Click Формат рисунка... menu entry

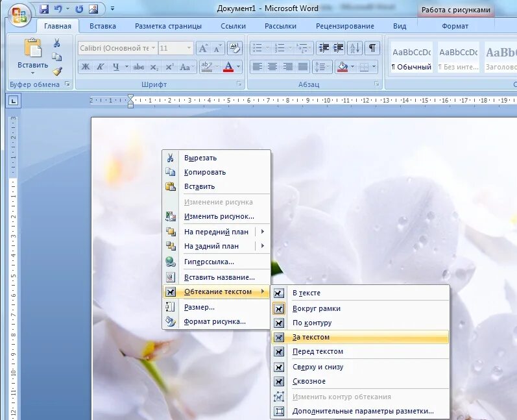[216, 321]
